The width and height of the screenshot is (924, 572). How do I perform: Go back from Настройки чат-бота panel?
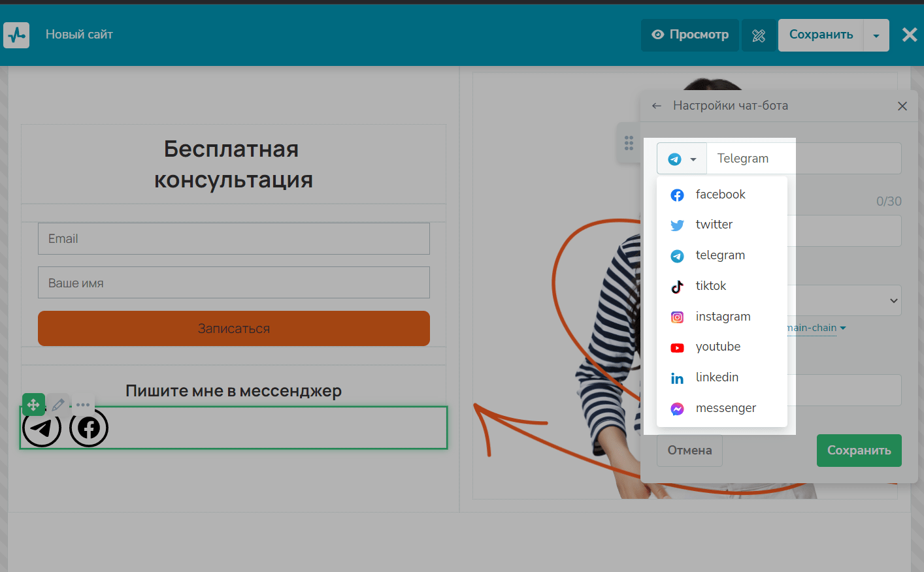coord(657,106)
